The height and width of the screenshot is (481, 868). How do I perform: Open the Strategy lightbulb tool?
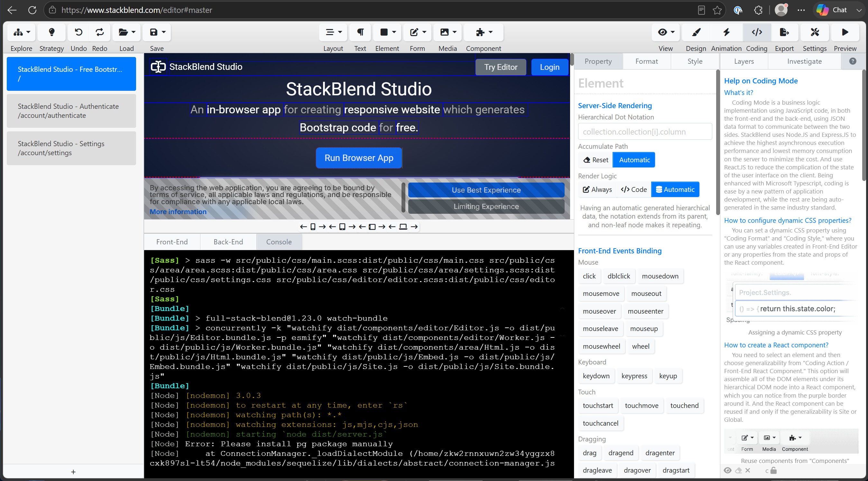51,33
